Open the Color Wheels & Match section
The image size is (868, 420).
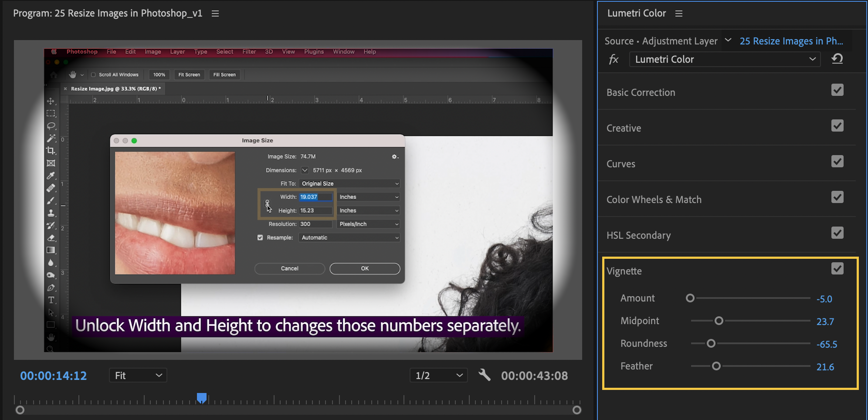coord(654,200)
